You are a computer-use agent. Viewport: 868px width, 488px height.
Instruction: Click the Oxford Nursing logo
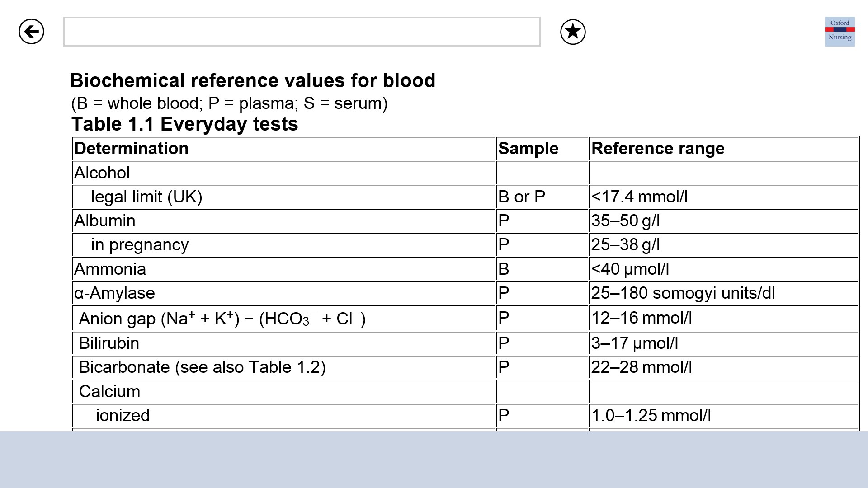[840, 32]
